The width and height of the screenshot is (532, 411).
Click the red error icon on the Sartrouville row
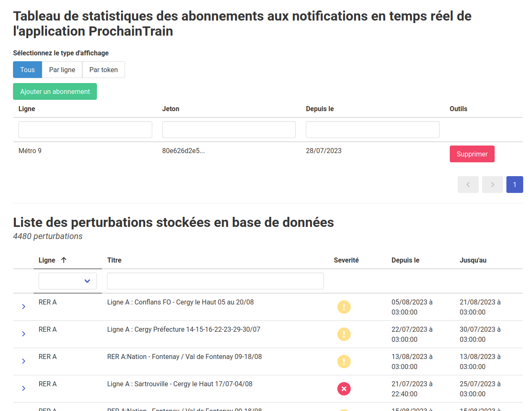(344, 389)
